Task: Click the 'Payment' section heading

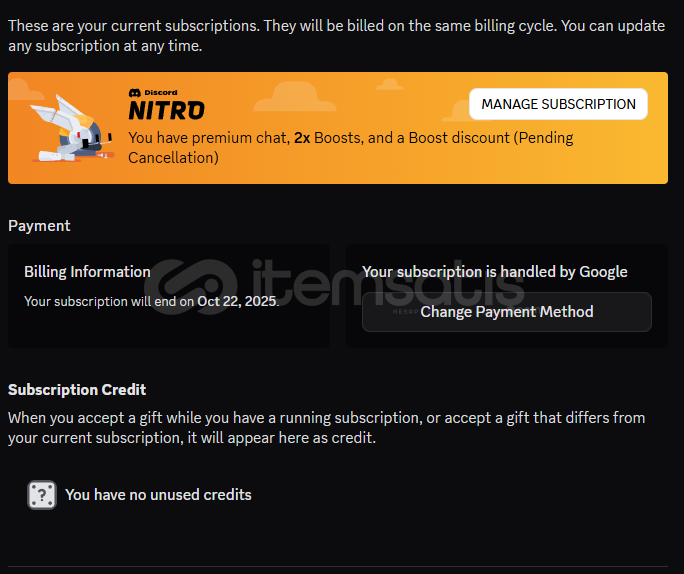Action: (39, 226)
